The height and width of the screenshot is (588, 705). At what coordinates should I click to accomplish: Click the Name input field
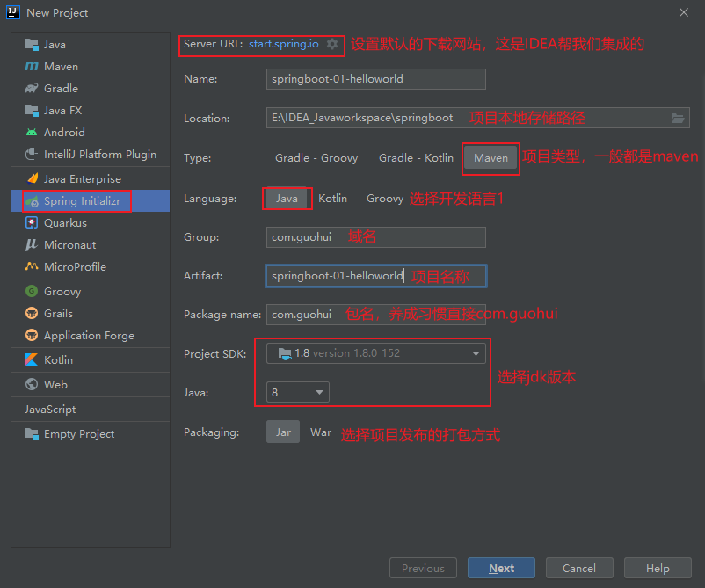[x=376, y=79]
